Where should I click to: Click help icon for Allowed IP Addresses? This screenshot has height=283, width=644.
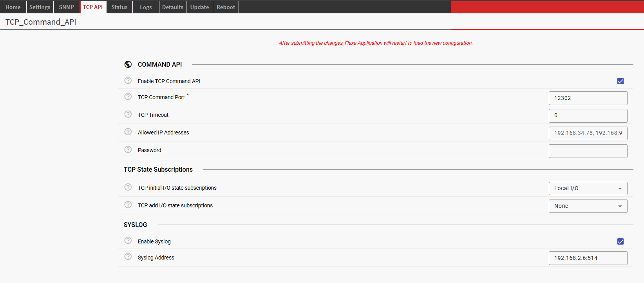coord(128,132)
